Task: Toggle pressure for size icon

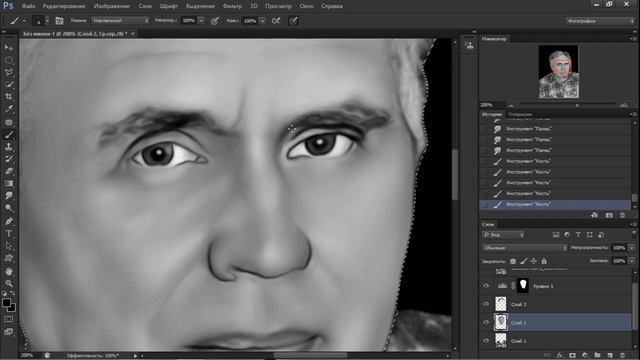Action: (x=293, y=20)
